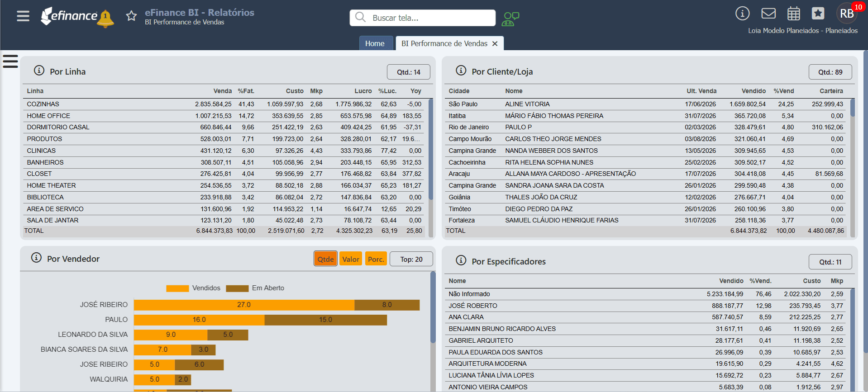Screen dimensions: 868x392
Task: Open the RB user profile avatar
Action: pos(847,14)
